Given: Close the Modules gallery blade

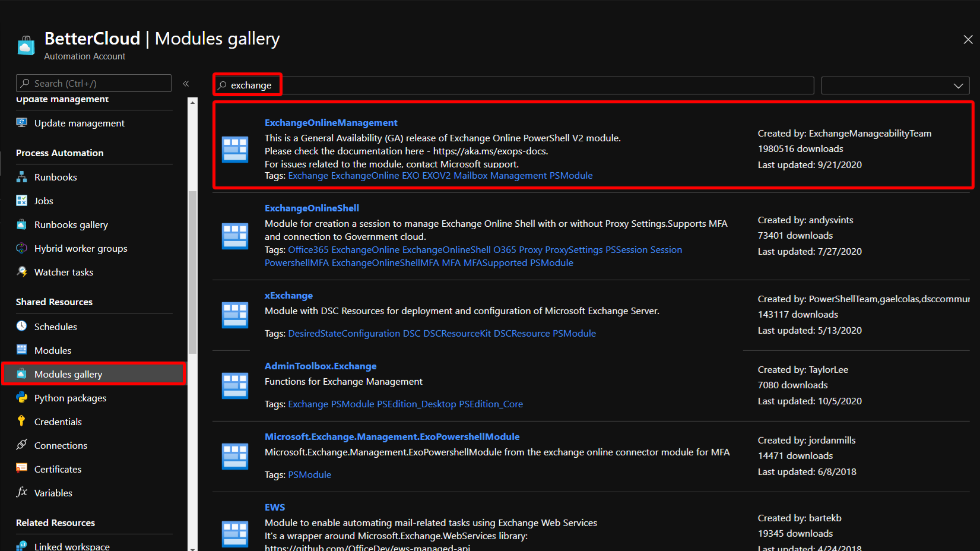Looking at the screenshot, I should point(968,39).
